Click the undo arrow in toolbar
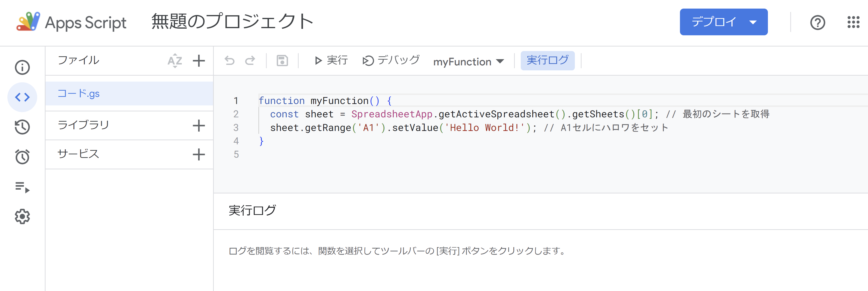The image size is (868, 291). coord(230,61)
